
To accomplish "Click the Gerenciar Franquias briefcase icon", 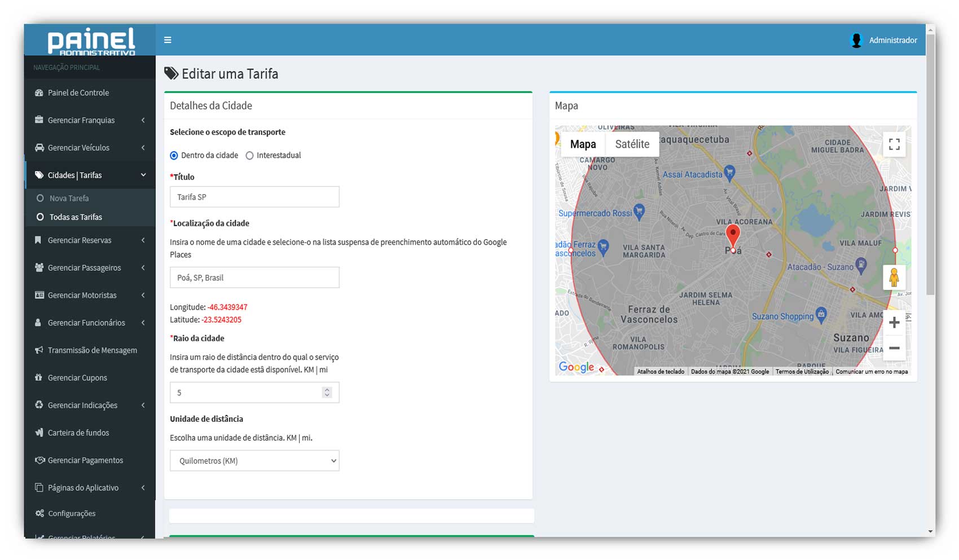I will tap(39, 120).
